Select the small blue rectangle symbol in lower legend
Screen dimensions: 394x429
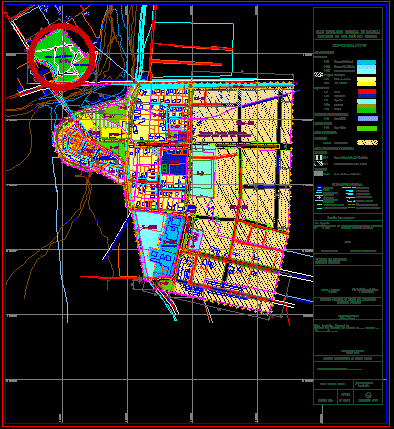coord(319,188)
